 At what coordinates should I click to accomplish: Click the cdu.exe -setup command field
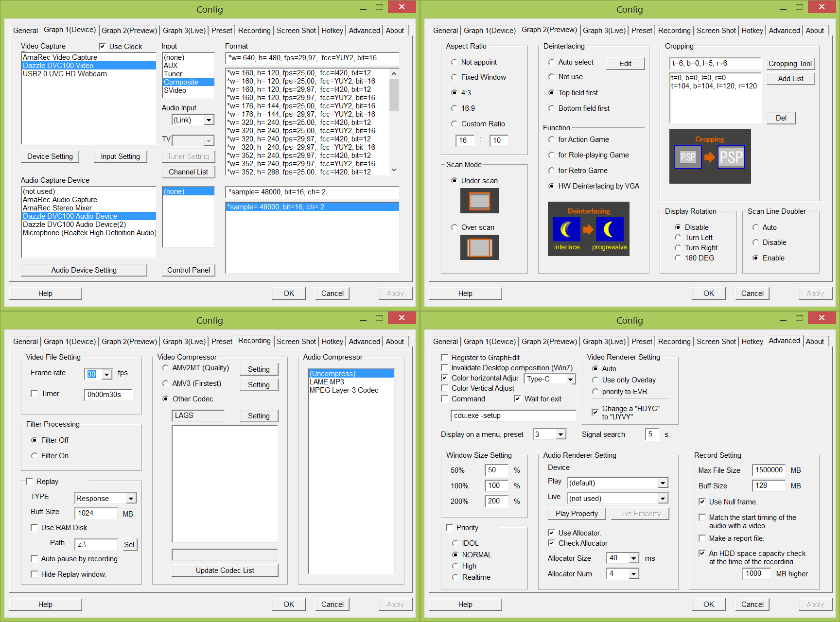tap(513, 415)
